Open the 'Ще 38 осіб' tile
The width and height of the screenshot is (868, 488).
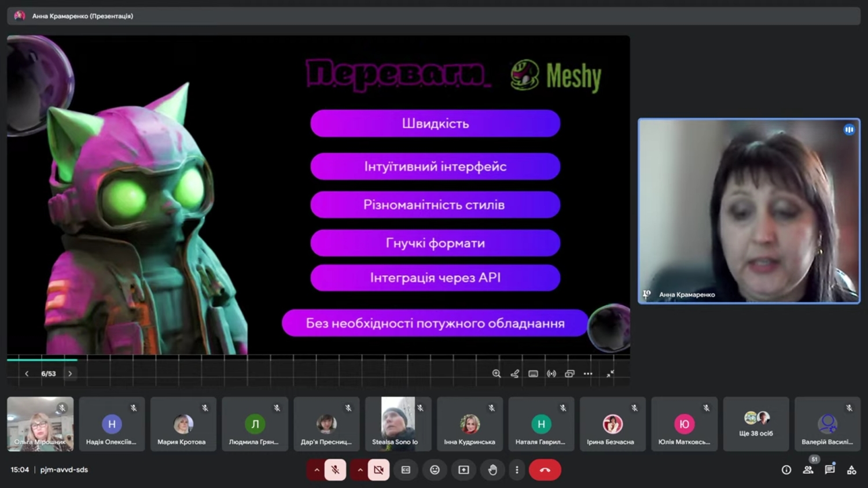[756, 424]
